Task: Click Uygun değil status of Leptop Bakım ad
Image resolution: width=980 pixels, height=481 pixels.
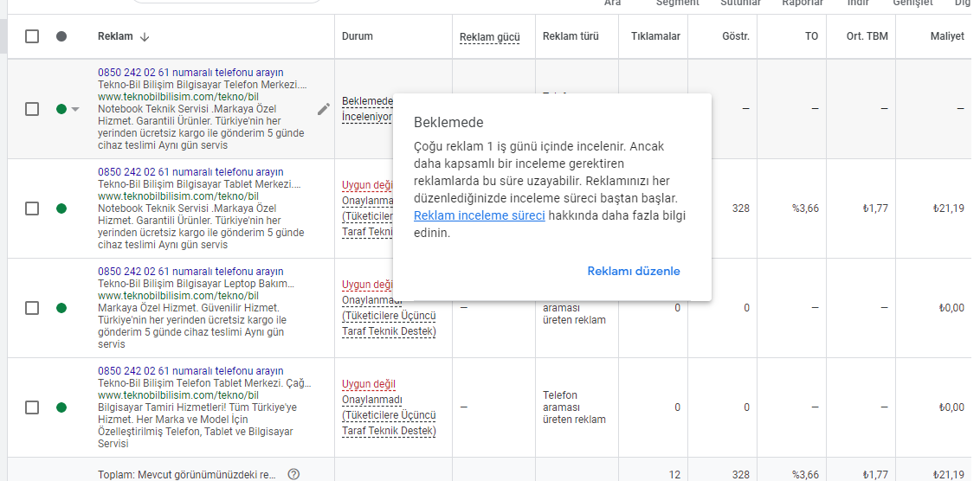Action: click(367, 285)
